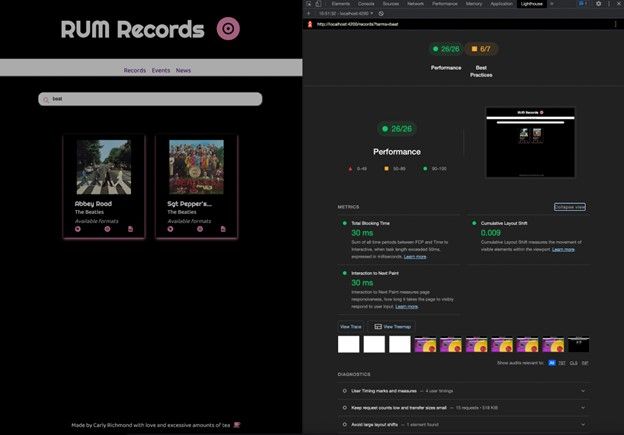
Task: Click the file format icon under Abbey Road
Action: (x=131, y=229)
